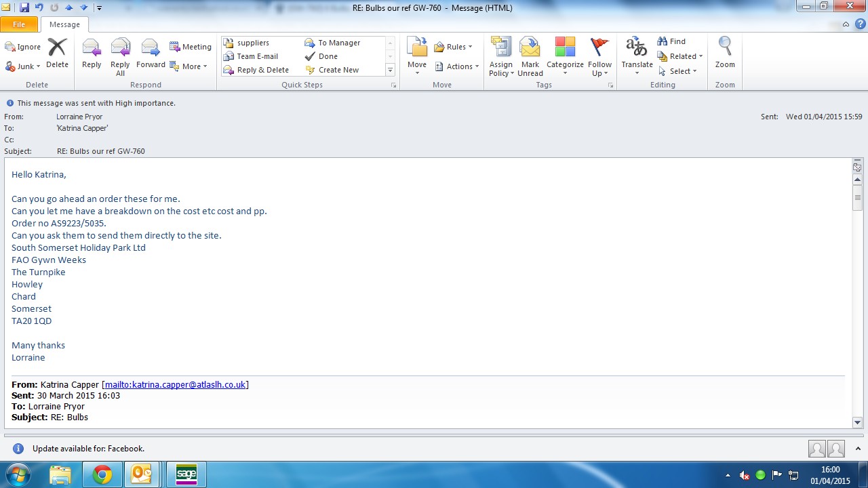Open the katrina.capper@atlaslh.co.uk mailto link
The width and height of the screenshot is (868, 488).
click(175, 384)
